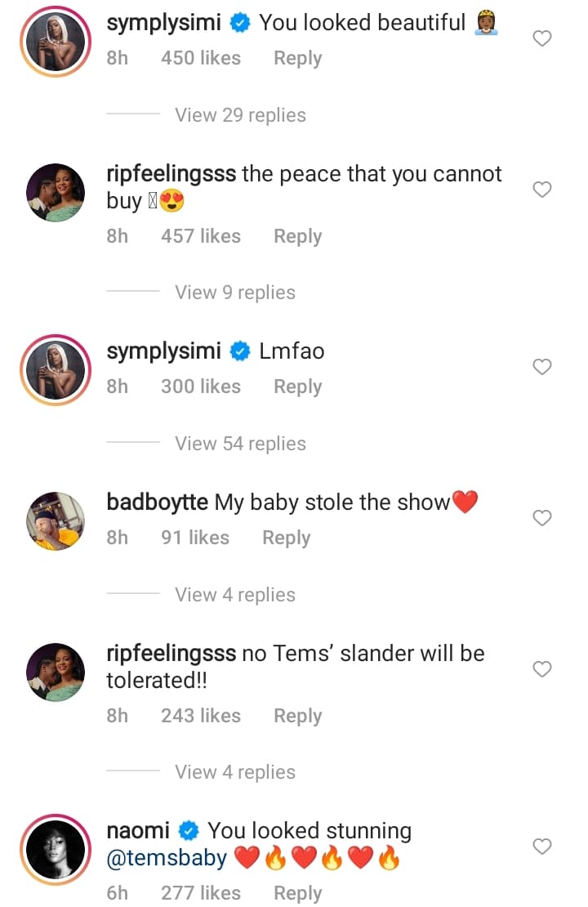Like symplysimi's "Lmfao" comment
This screenshot has height=907, width=588.
click(542, 367)
